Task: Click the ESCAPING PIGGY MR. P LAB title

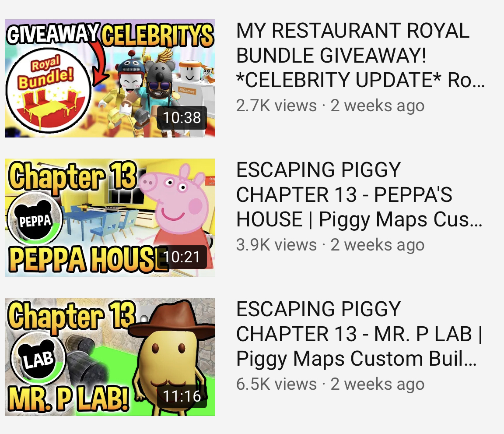Action: pyautogui.click(x=359, y=334)
